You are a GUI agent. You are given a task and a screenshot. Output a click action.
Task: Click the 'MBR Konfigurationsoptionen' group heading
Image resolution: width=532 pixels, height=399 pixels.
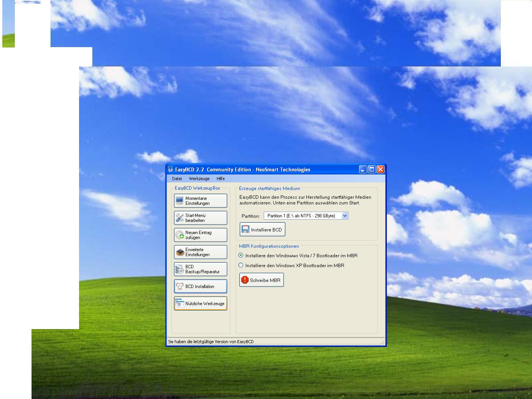(269, 246)
